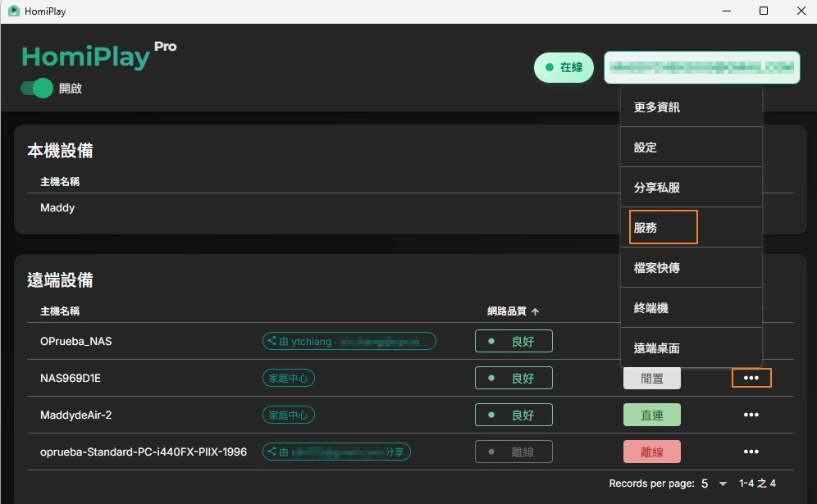Screen dimensions: 817x504
Task: Click the HomiPlay Pro logo
Action: (x=99, y=55)
